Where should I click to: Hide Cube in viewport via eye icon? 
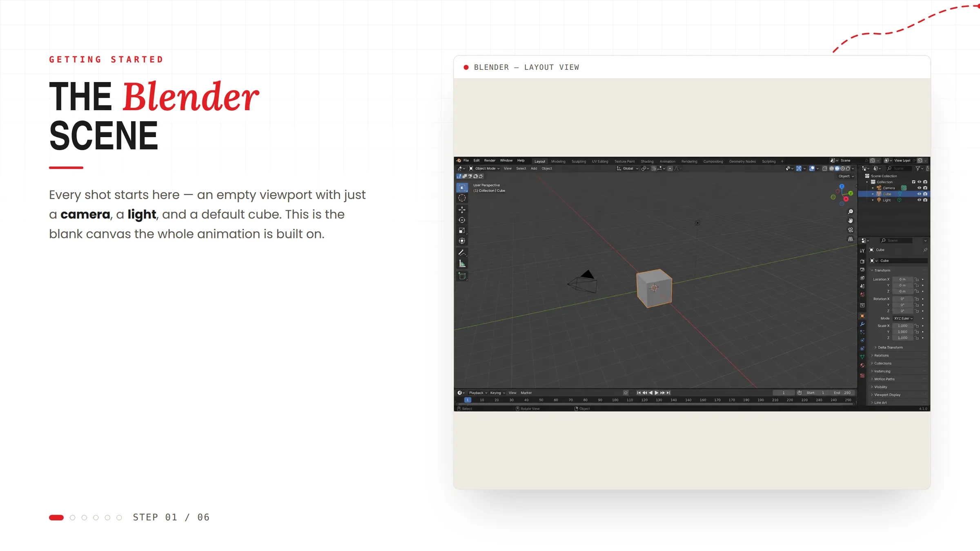tap(920, 194)
